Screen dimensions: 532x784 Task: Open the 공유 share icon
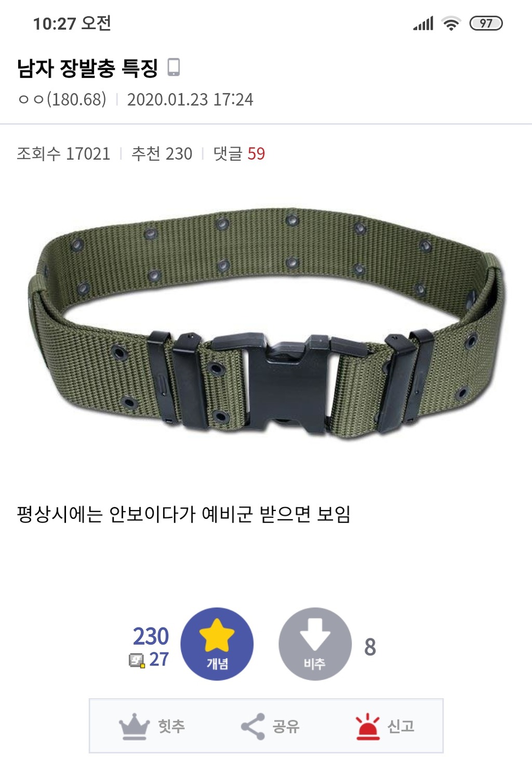point(253,726)
